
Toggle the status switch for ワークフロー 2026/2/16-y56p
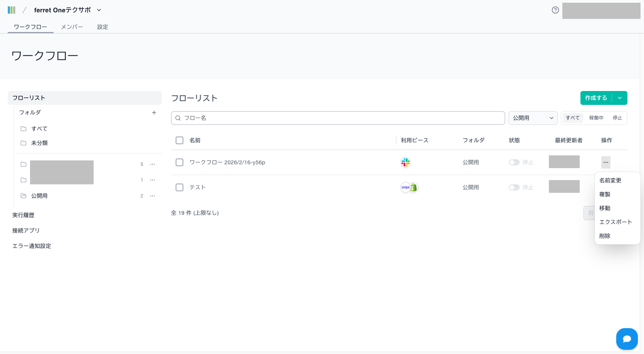(x=514, y=162)
